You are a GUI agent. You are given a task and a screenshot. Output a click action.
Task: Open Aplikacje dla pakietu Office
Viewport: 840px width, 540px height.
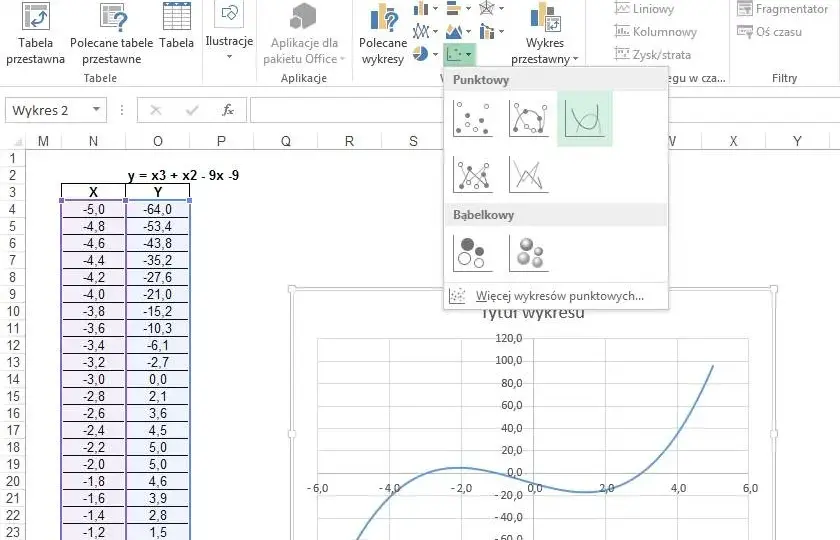point(304,33)
